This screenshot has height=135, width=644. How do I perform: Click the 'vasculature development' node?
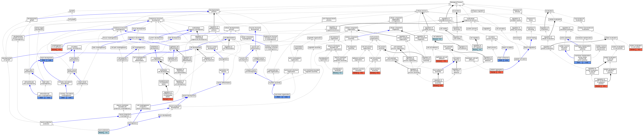[x=74, y=59]
